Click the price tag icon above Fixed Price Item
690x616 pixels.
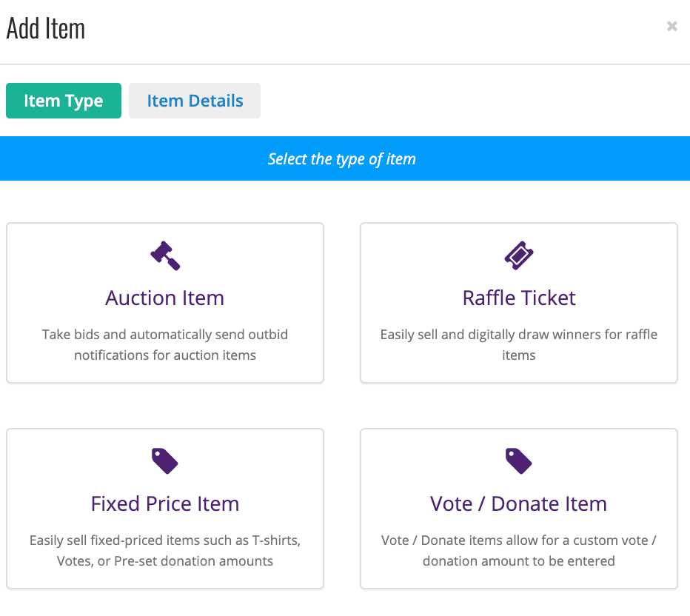point(164,461)
